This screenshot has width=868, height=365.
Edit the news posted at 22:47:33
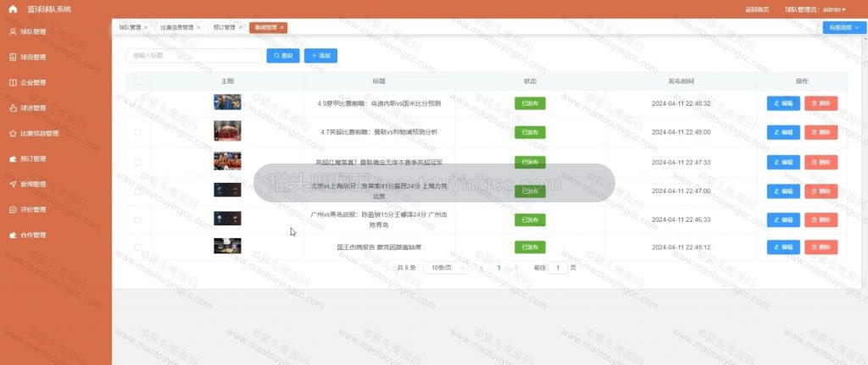pyautogui.click(x=782, y=162)
